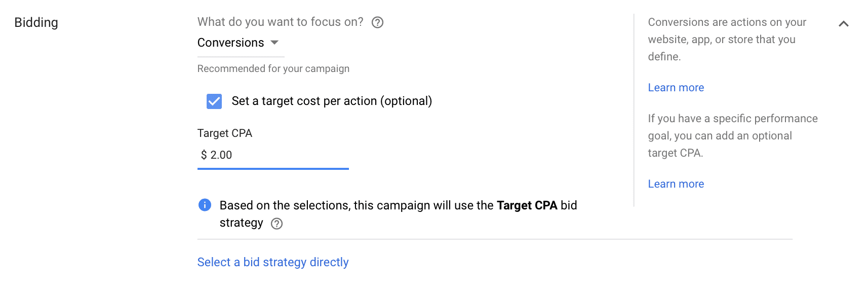The width and height of the screenshot is (868, 287).
Task: Open 'Select a bid strategy directly' link
Action: coord(273,262)
